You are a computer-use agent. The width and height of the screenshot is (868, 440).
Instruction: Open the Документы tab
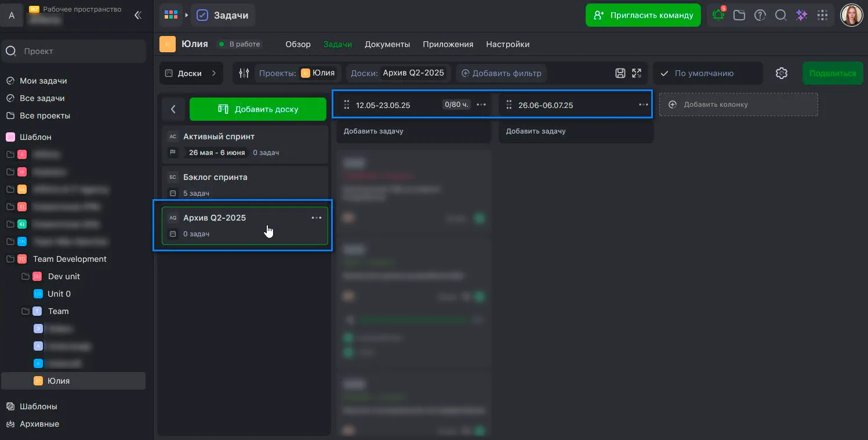(387, 44)
